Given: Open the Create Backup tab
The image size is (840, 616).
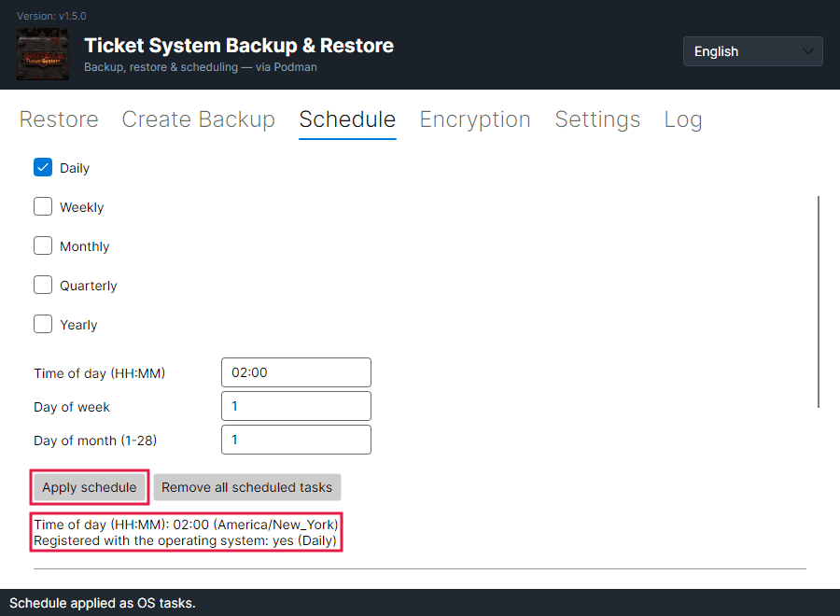Looking at the screenshot, I should coord(198,119).
